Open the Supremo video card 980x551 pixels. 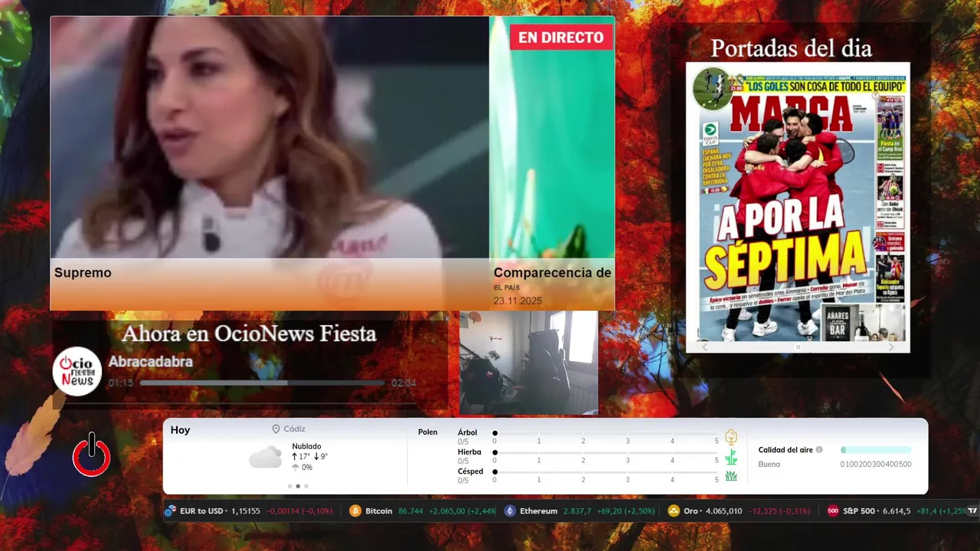[x=269, y=163]
